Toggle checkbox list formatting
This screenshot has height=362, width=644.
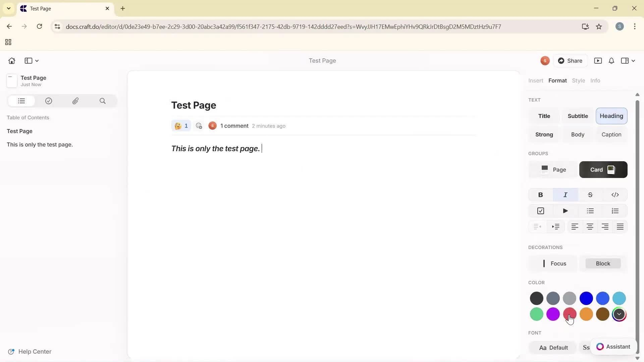click(x=541, y=211)
